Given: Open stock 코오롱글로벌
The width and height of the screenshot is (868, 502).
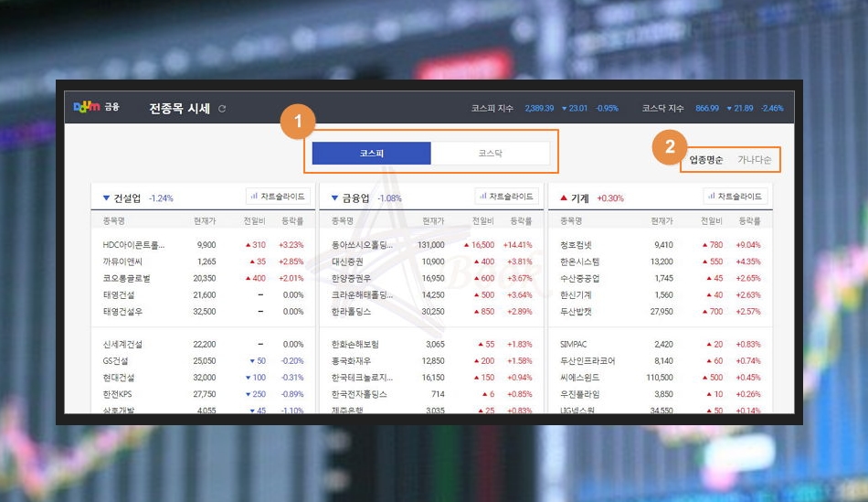Looking at the screenshot, I should [126, 278].
